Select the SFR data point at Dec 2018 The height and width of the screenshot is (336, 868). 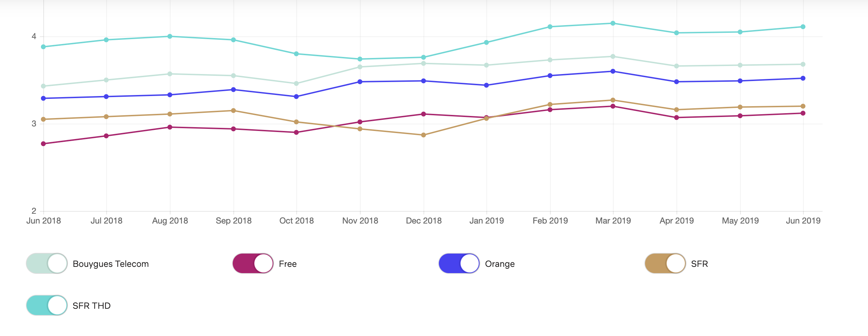pyautogui.click(x=424, y=135)
